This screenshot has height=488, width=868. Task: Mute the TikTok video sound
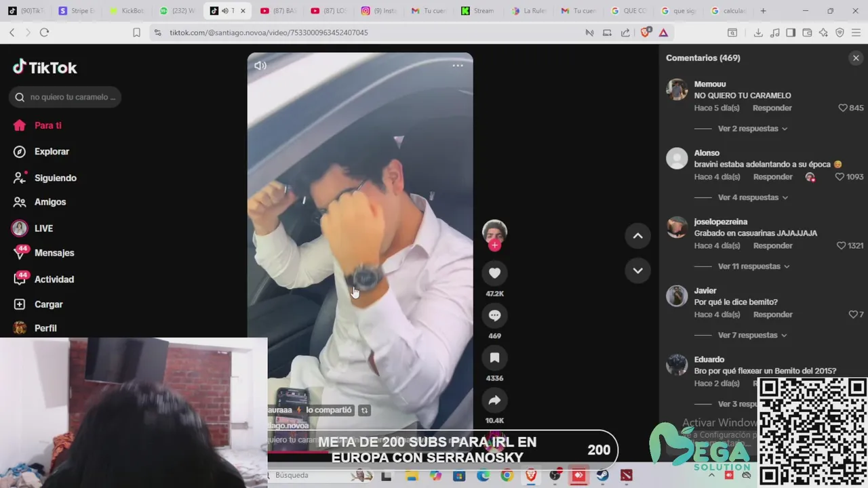click(260, 66)
